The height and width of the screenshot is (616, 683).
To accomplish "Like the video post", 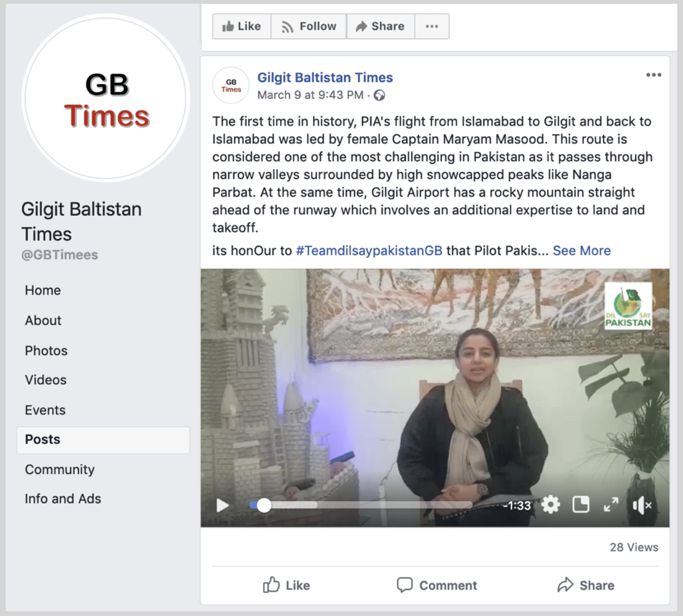I will tap(287, 585).
